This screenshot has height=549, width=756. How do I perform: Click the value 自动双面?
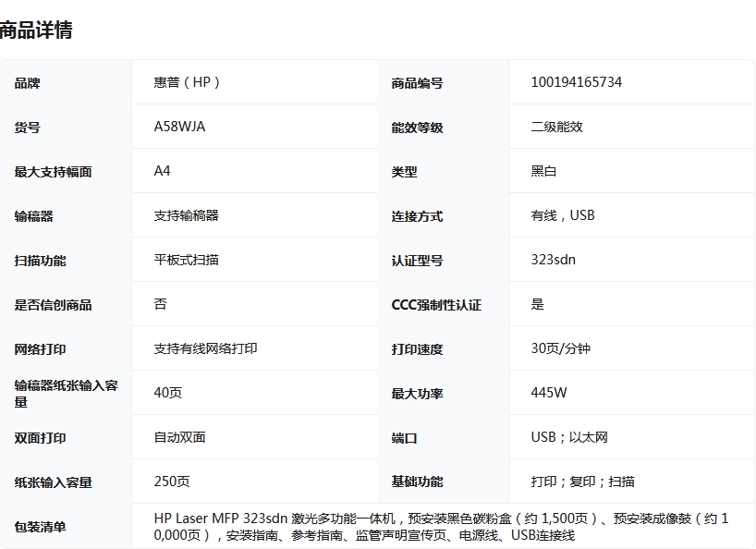pyautogui.click(x=180, y=437)
